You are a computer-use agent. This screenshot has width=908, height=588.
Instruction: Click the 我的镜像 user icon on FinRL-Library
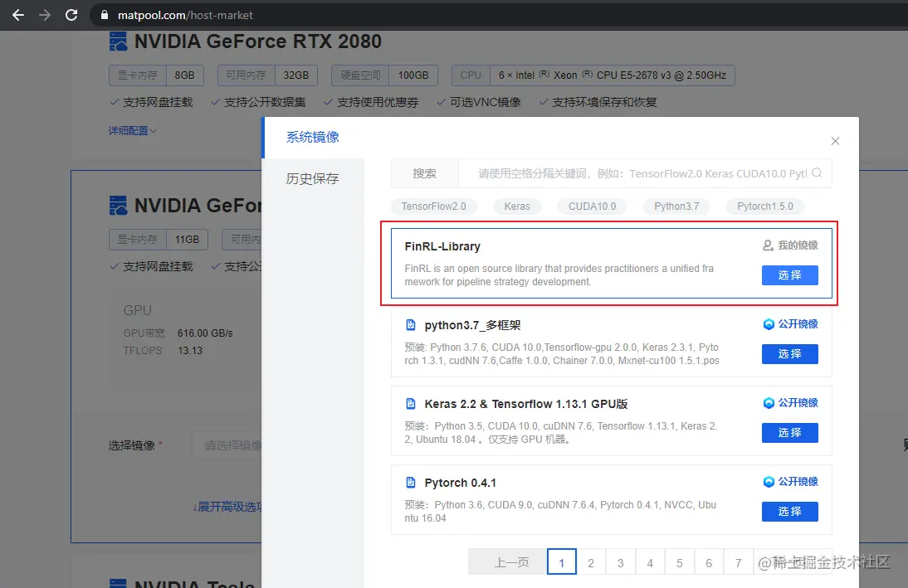pos(768,245)
